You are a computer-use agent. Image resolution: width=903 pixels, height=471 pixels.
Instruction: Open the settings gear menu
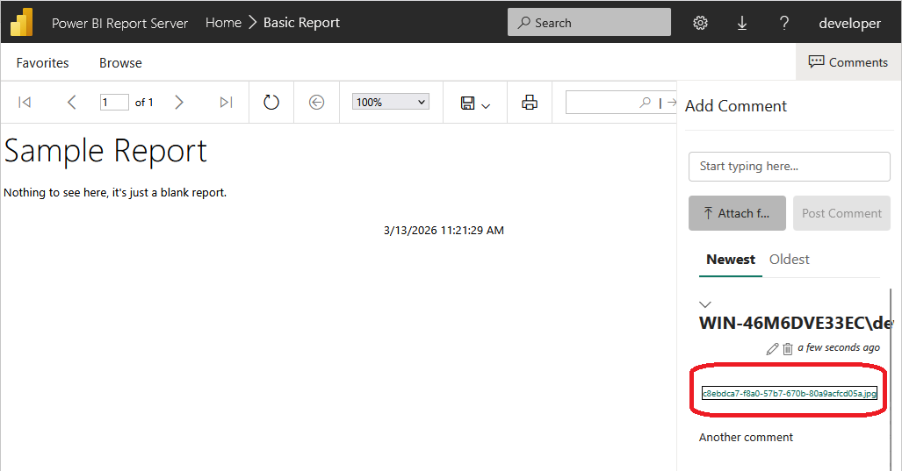tap(701, 23)
